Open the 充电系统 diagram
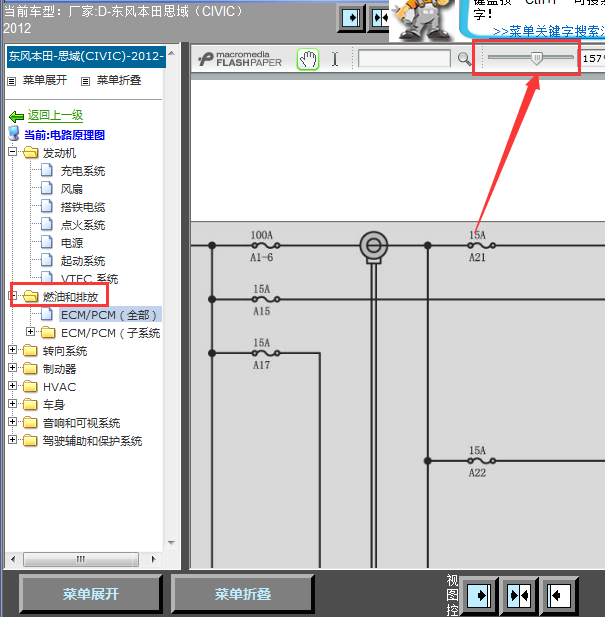Screen dimensions: 605x617 coord(83,171)
